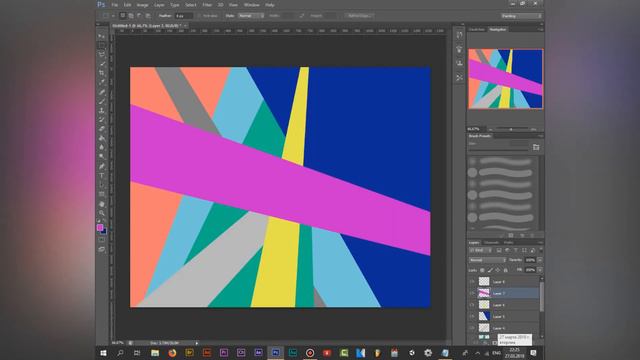Select the Type tool
The height and width of the screenshot is (360, 640).
pos(101,176)
